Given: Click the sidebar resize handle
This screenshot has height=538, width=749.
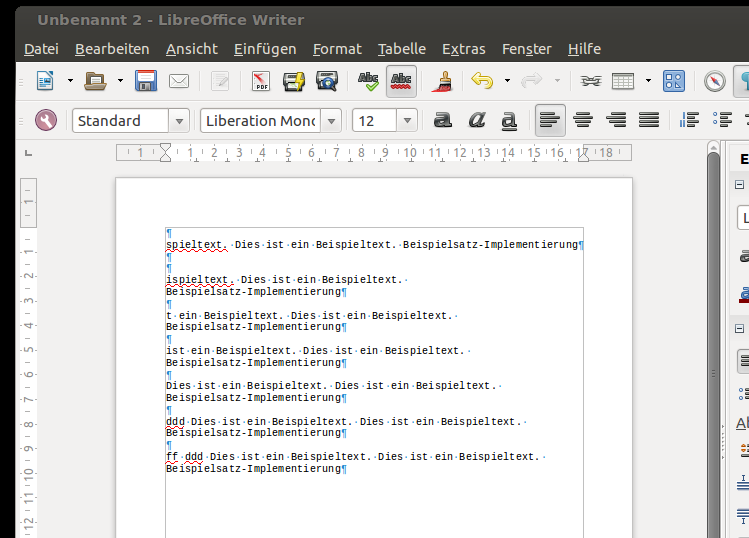Looking at the screenshot, I should tap(723, 444).
